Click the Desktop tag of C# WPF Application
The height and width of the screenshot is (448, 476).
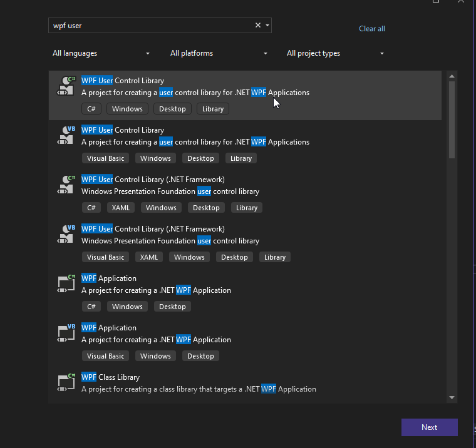pyautogui.click(x=172, y=307)
